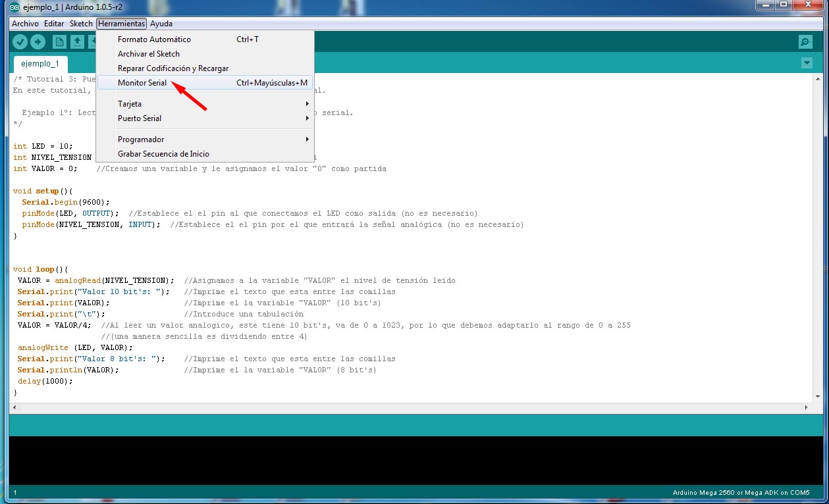The height and width of the screenshot is (504, 829).
Task: Click board info 'Arduino Mega 2560 or Mega ADK on COM5'
Action: pos(741,493)
